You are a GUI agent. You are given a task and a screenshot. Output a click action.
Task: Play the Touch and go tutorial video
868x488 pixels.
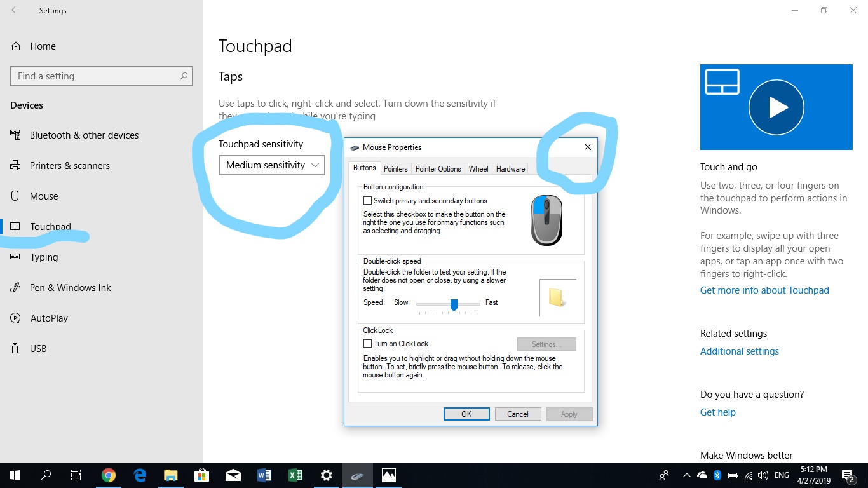pos(776,107)
